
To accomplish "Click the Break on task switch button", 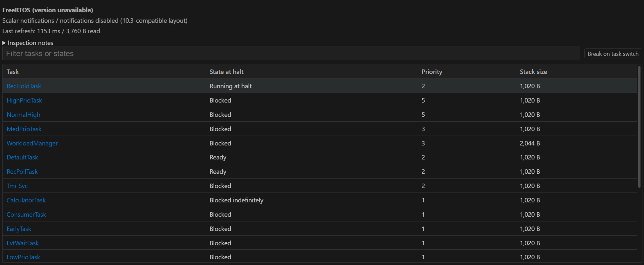I will pos(613,54).
